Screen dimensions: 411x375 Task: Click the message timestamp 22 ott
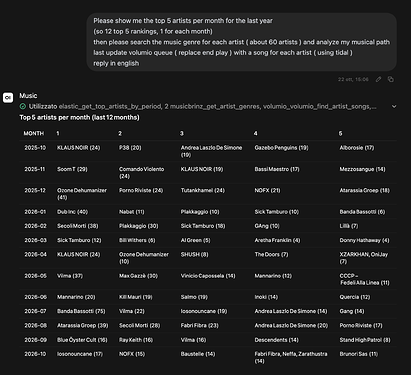[x=353, y=79]
